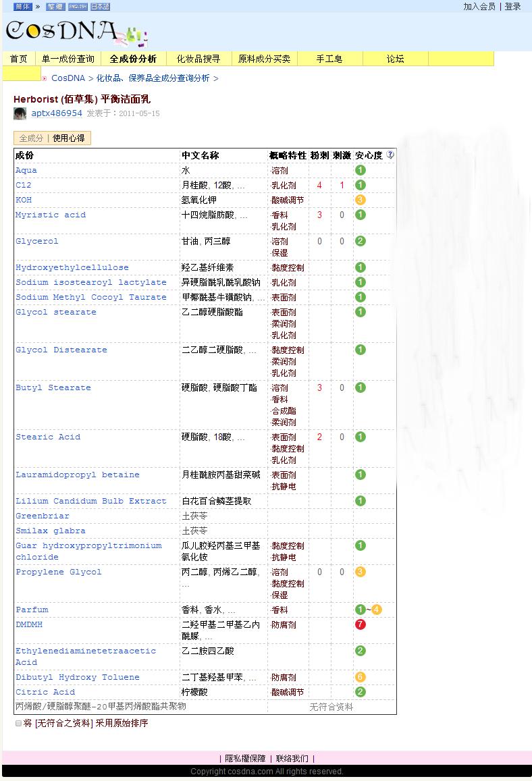The image size is (532, 781).
Task: Click aptx486954 user avatar thumbnail
Action: pos(20,113)
